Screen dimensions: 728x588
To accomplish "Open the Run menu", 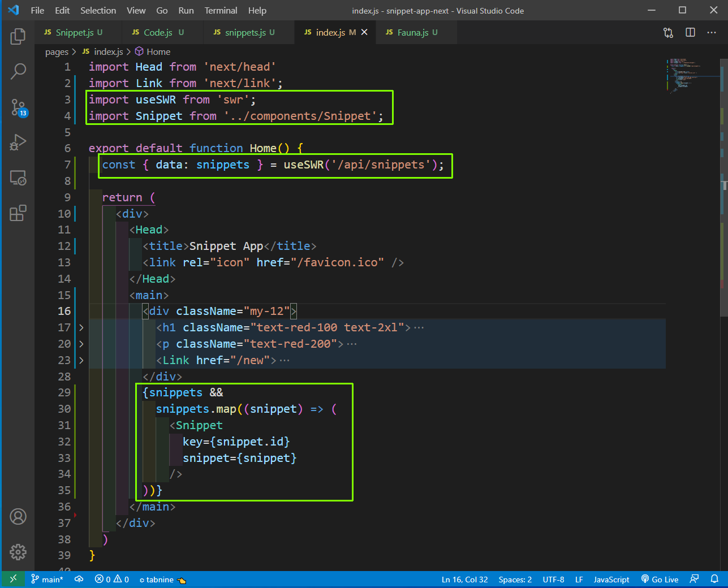I will point(186,10).
